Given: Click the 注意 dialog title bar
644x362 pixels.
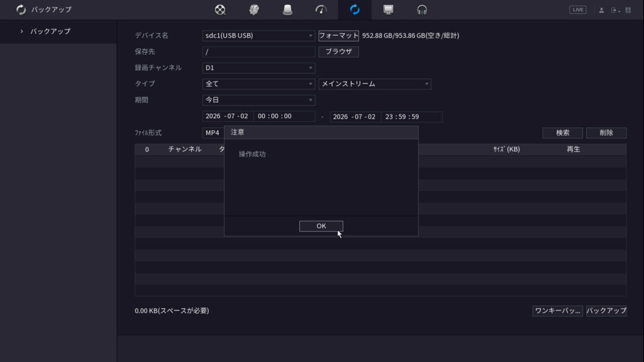Looking at the screenshot, I should [x=321, y=132].
